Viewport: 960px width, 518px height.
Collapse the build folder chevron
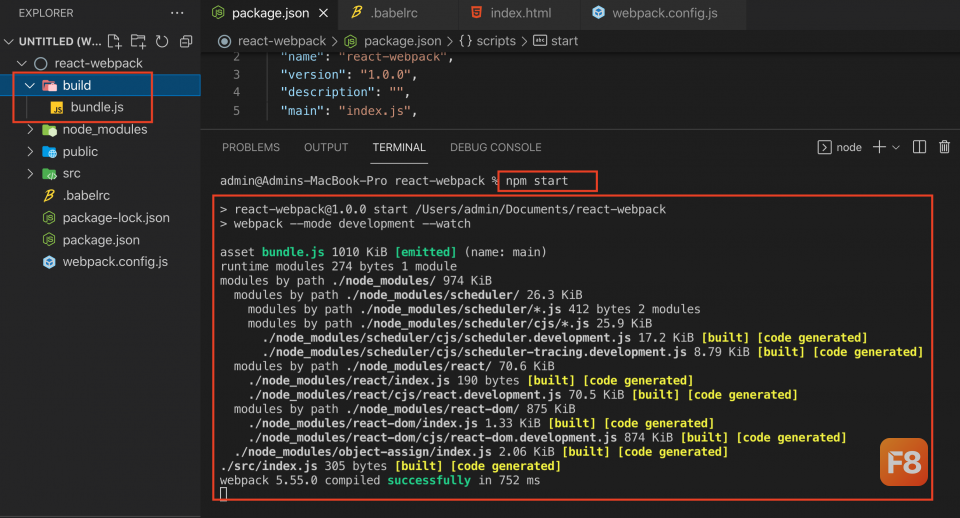tap(29, 85)
